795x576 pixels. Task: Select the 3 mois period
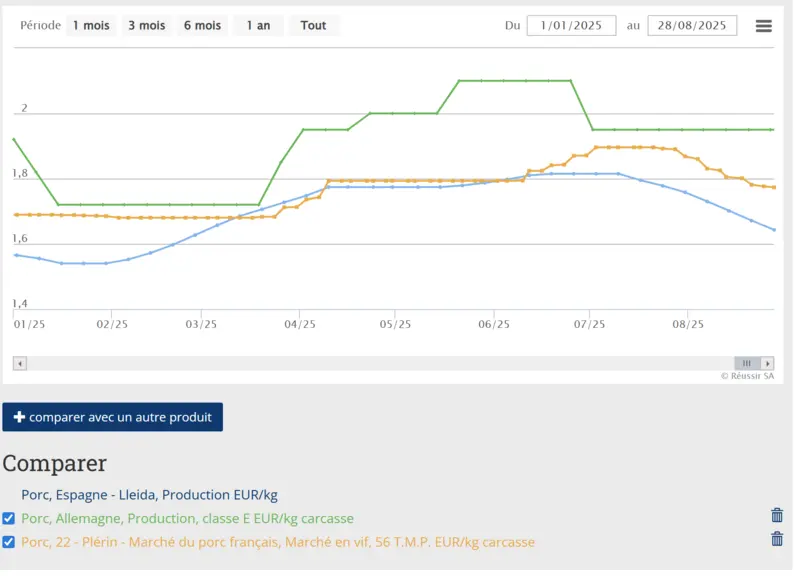147,25
